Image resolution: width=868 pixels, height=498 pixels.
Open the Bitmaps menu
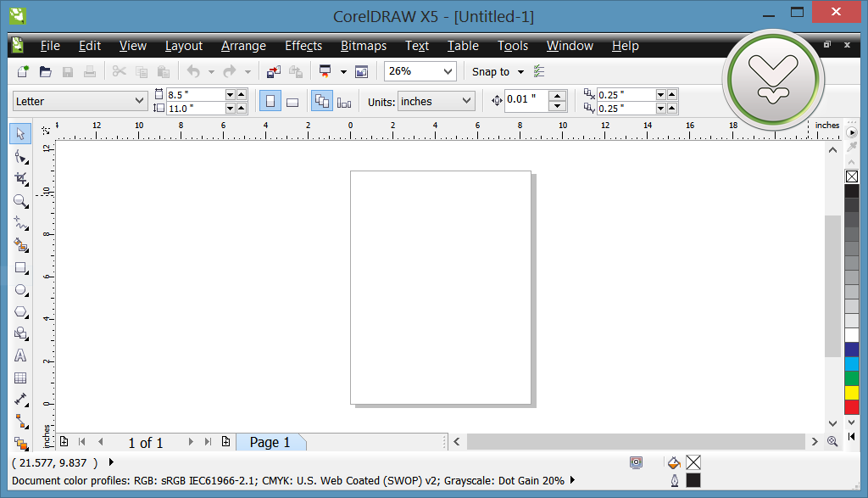pos(364,46)
